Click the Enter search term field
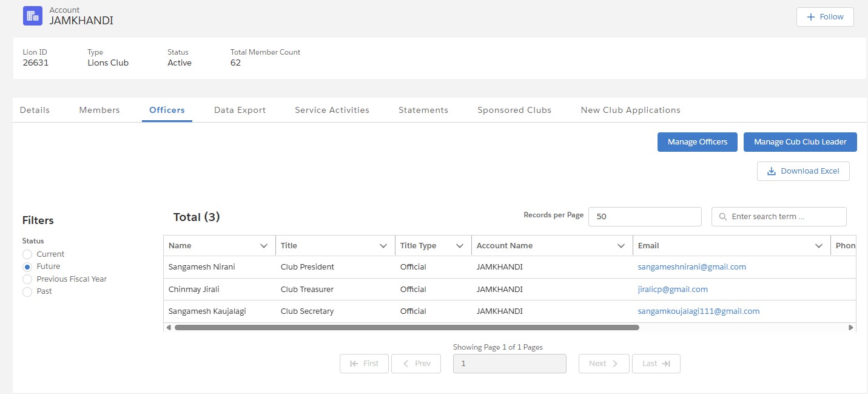 779,217
